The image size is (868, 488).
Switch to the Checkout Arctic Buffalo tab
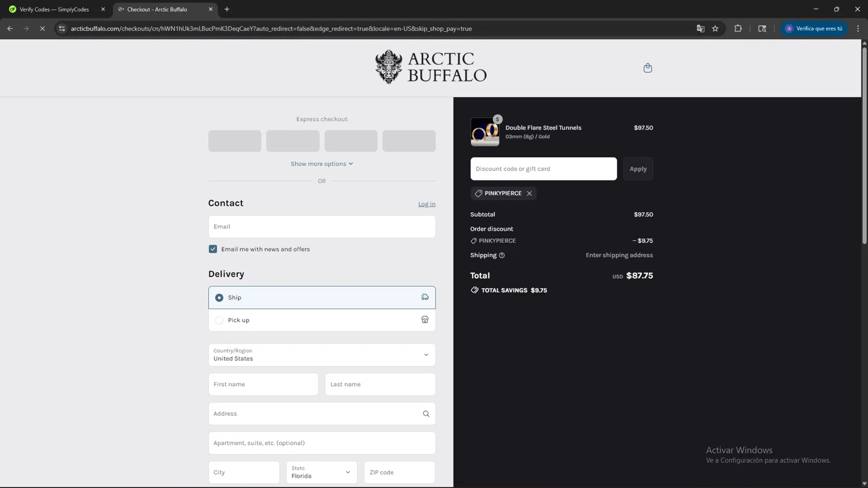[164, 9]
